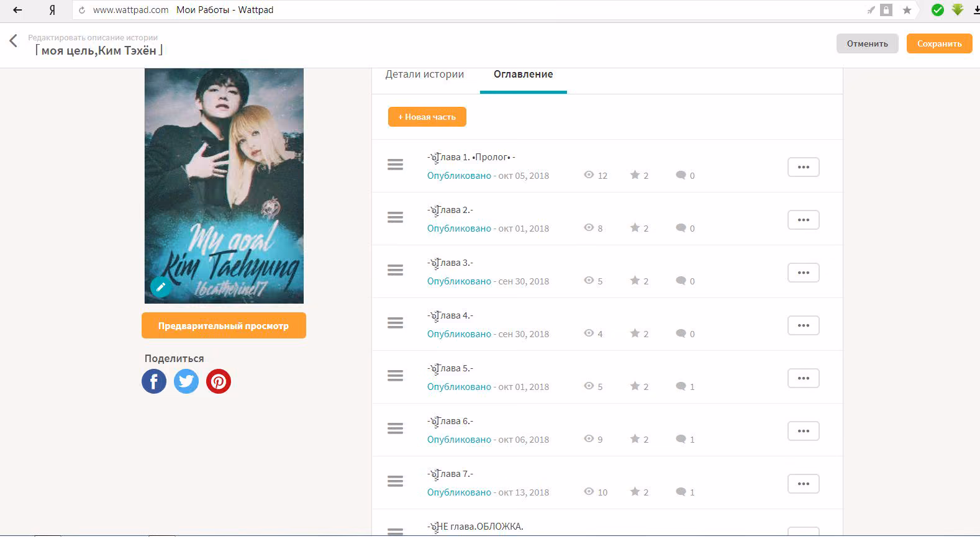Image resolution: width=980 pixels, height=539 pixels.
Task: Open the options menu for Глава 3
Action: [804, 273]
